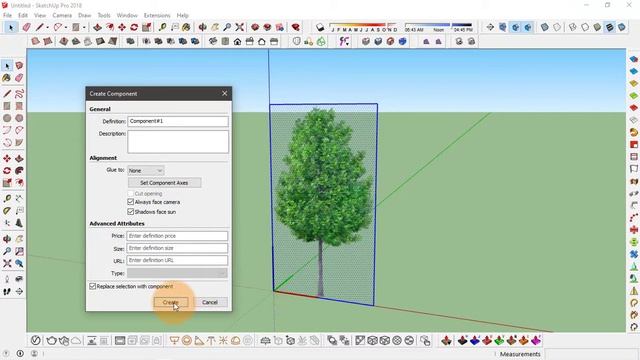Expand the Line tool dropdown arrow
This screenshot has width=640, height=360.
pyautogui.click(x=47, y=27)
